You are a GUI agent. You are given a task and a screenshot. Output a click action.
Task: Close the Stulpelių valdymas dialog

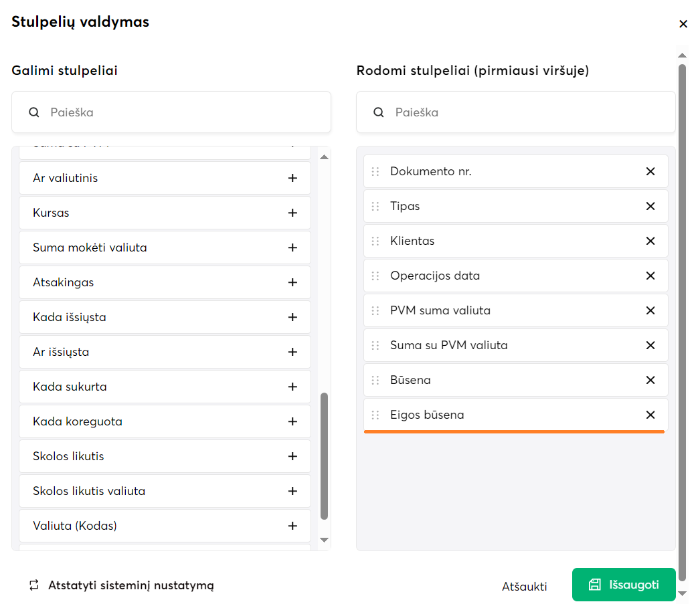click(x=683, y=24)
